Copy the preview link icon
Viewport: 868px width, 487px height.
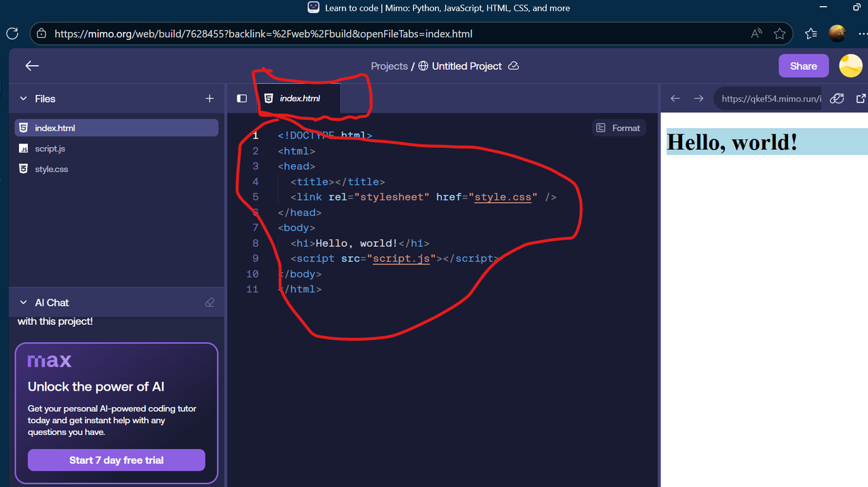[837, 98]
